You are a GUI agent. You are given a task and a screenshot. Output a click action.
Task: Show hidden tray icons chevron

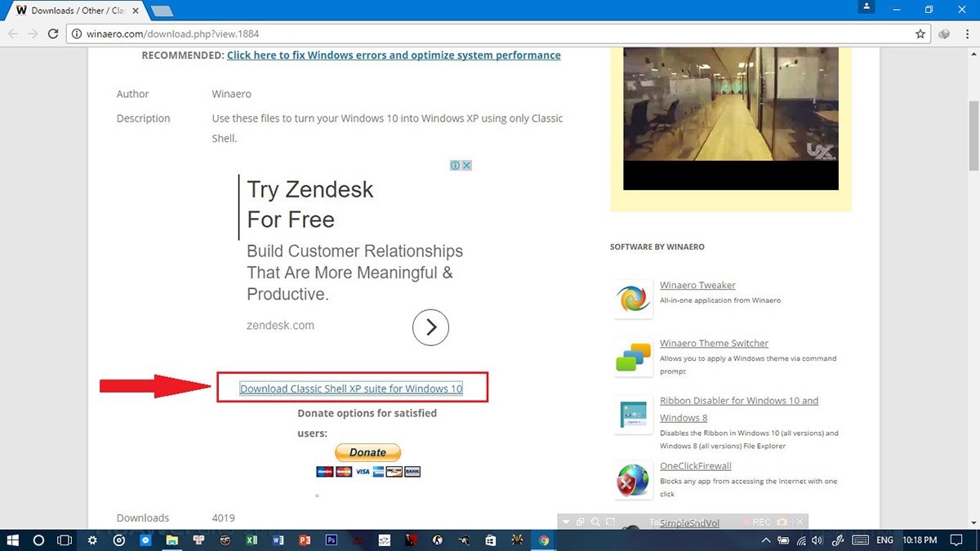(765, 540)
